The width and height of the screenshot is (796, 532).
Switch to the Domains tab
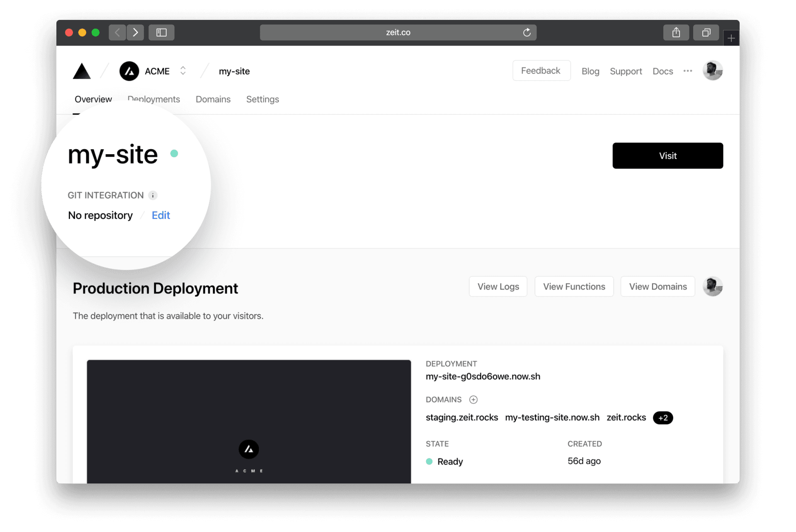point(213,100)
